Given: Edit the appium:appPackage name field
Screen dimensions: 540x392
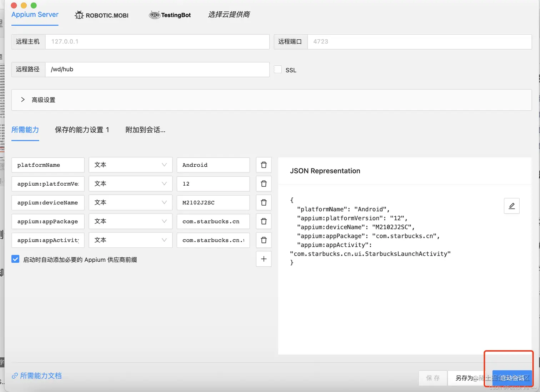Looking at the screenshot, I should (x=48, y=221).
